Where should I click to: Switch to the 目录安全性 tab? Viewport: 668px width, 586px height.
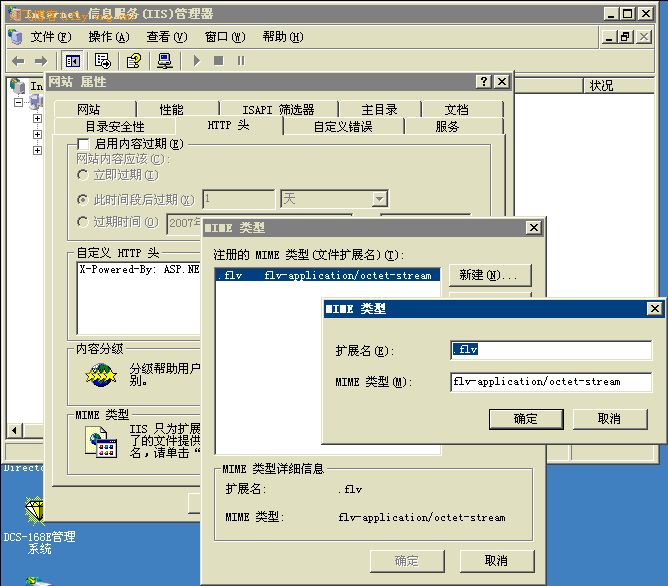click(x=114, y=127)
